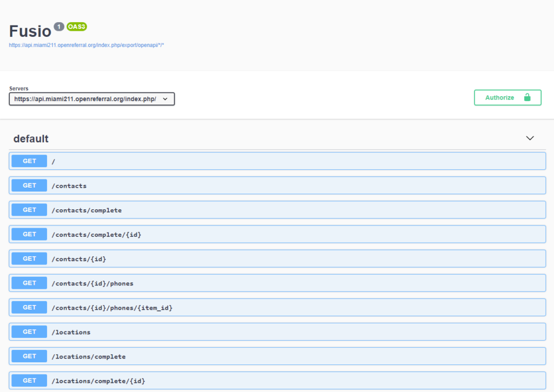Viewport: 554px width, 392px height.
Task: Open the Servers dropdown
Action: click(92, 99)
